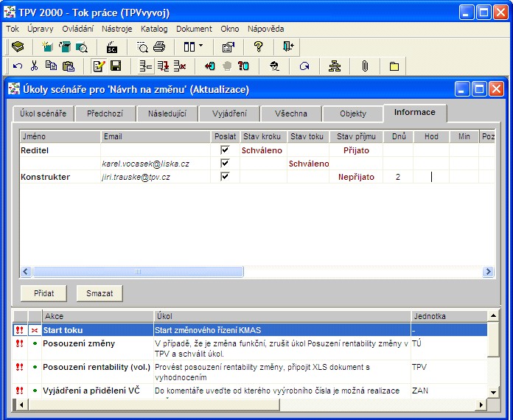This screenshot has width=513, height=420.
Task: Click the Jednotka column header
Action: pos(449,316)
